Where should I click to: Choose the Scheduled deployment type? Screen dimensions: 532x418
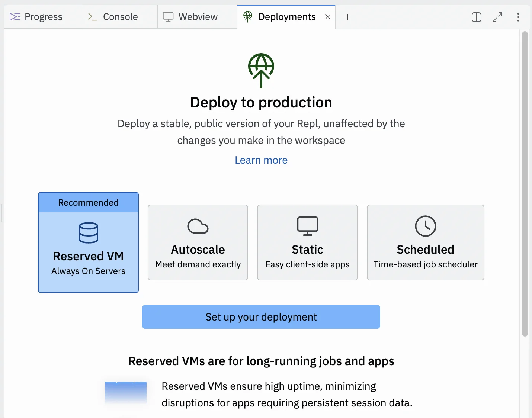click(426, 242)
